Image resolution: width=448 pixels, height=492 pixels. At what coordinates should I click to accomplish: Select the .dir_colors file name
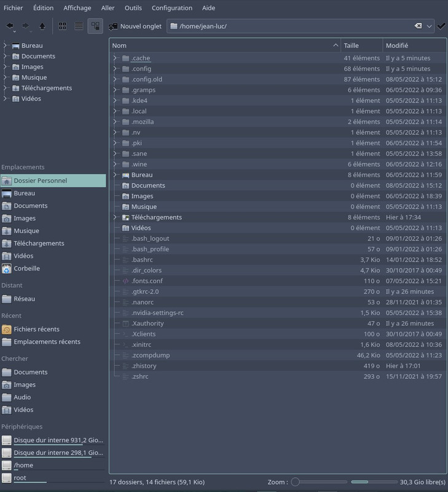coord(146,271)
